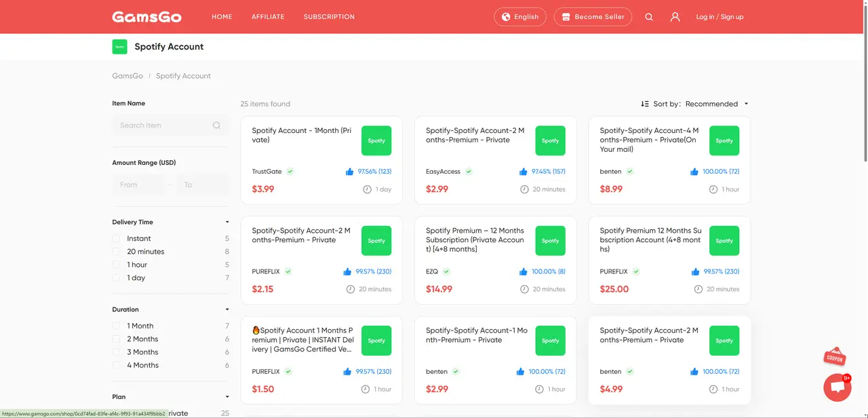Click the Become Seller button
Screen dimensions: 868x418
point(593,17)
